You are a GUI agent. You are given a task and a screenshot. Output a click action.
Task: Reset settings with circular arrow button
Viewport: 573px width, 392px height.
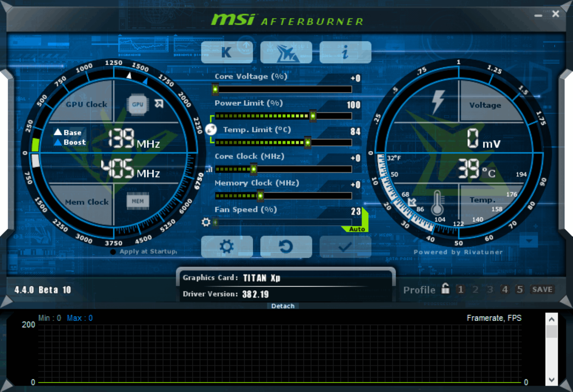tap(286, 247)
